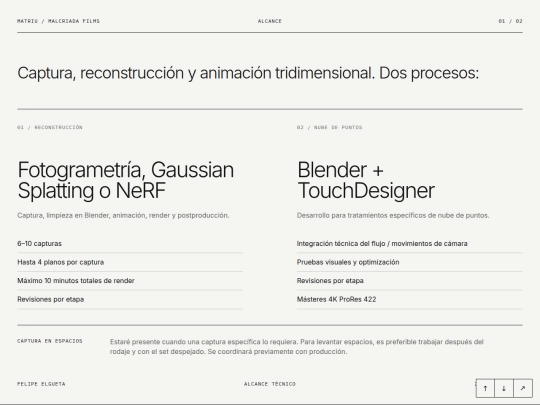The width and height of the screenshot is (540, 405).
Task: Click the FELIPE ELGUETA footer text
Action: click(x=41, y=384)
